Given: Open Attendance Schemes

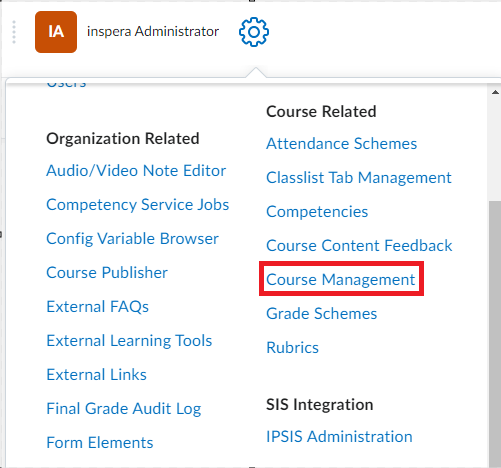Looking at the screenshot, I should coord(342,144).
